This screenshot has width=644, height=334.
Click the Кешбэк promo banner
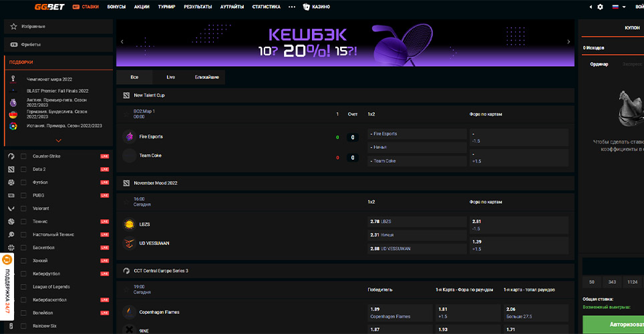(x=345, y=43)
